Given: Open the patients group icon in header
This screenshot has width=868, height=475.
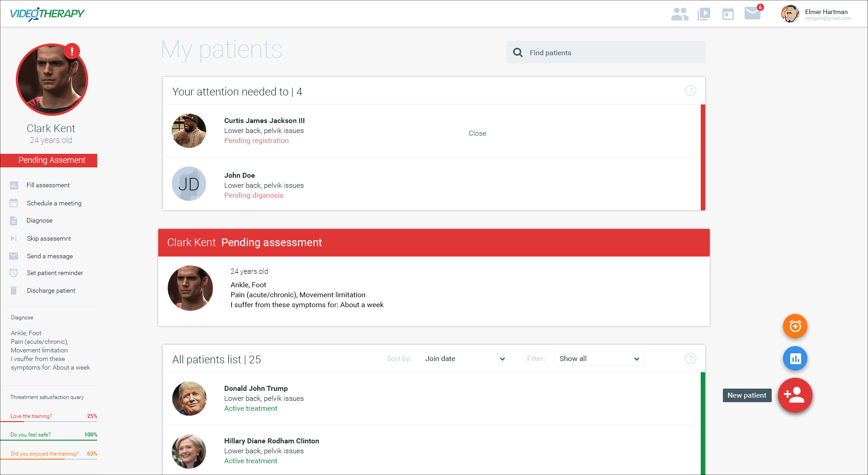Looking at the screenshot, I should tap(679, 14).
